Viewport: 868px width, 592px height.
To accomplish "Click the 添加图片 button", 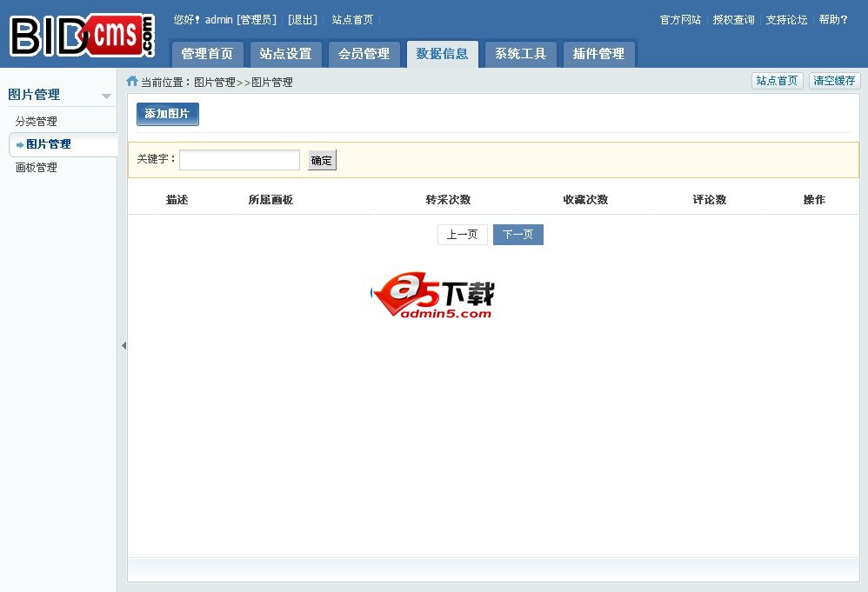I will click(168, 114).
